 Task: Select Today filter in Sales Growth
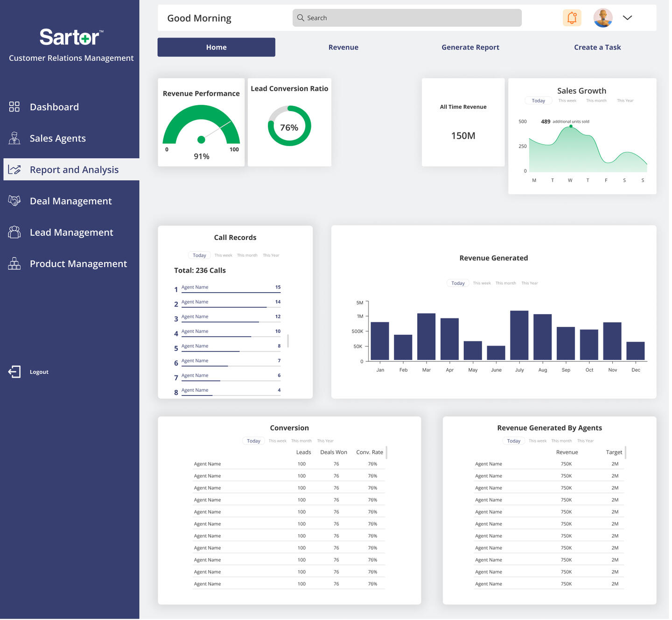tap(538, 101)
